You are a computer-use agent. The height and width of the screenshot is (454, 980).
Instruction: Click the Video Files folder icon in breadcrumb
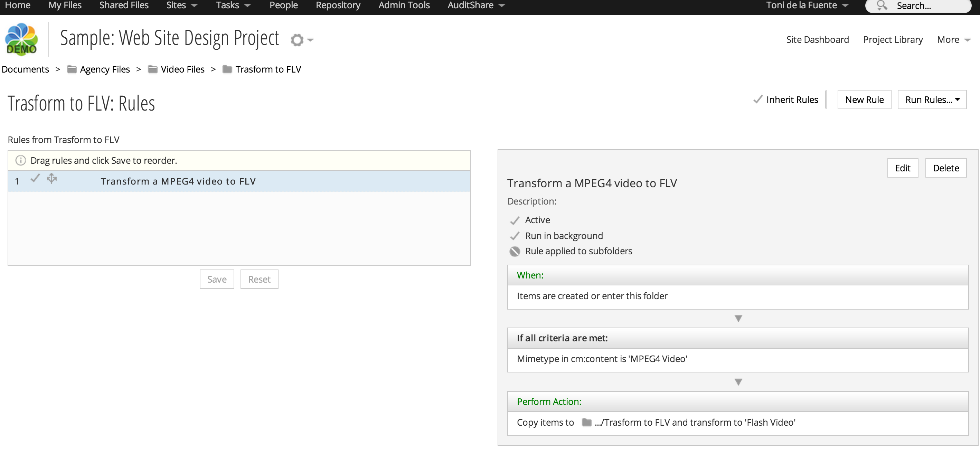(x=152, y=69)
